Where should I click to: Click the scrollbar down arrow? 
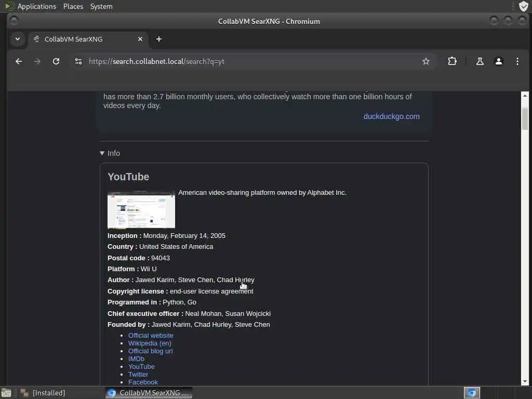[x=525, y=381]
